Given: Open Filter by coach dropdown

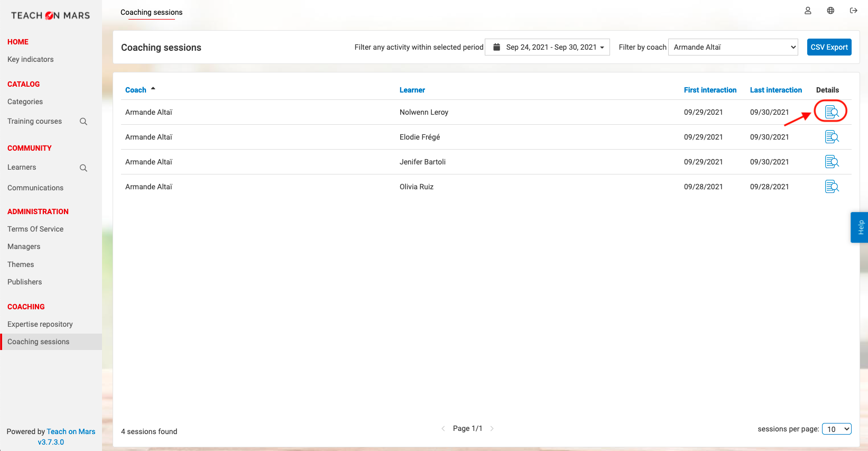Looking at the screenshot, I should tap(733, 47).
